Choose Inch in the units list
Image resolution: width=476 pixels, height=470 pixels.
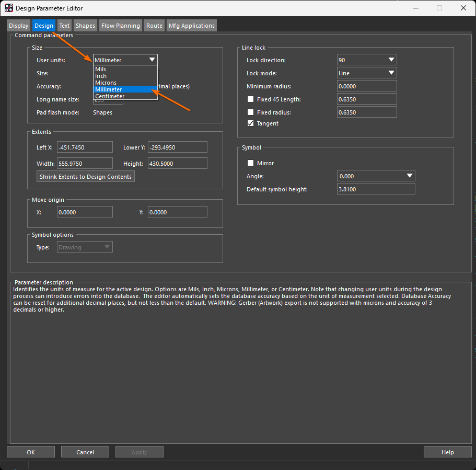coord(100,76)
